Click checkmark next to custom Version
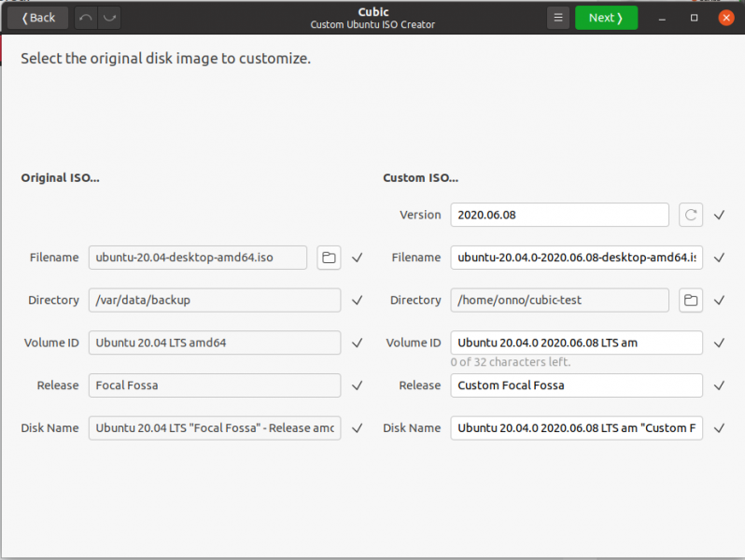Screen dimensions: 745x560 pyautogui.click(x=719, y=215)
